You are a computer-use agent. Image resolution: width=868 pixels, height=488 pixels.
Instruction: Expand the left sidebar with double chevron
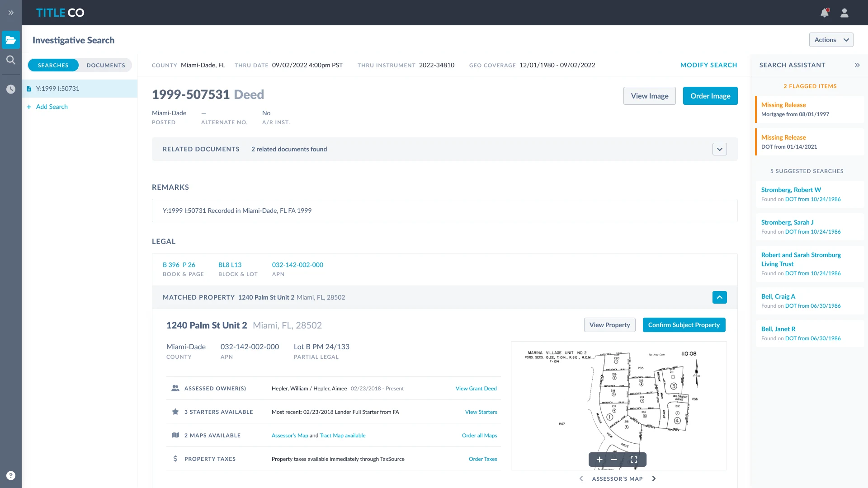(11, 13)
